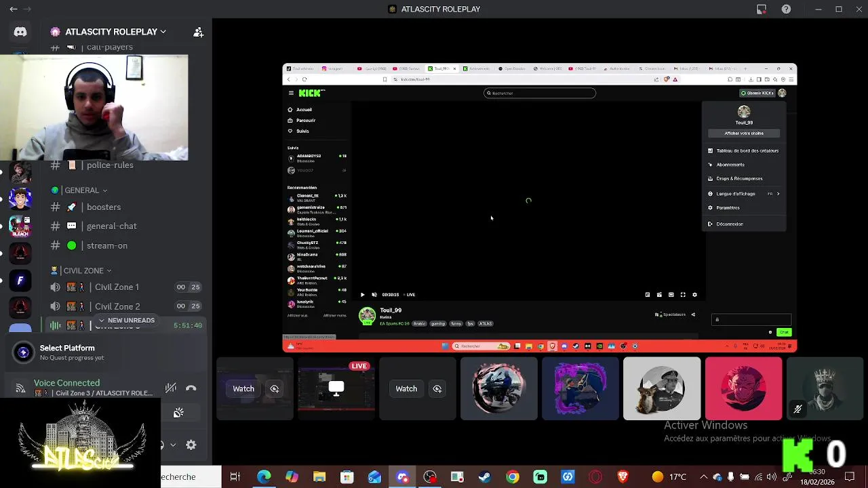Open Kick hamburger menu in stream
868x488 pixels.
tap(291, 93)
